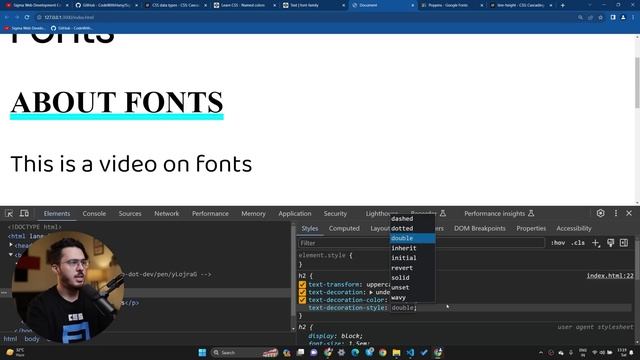
Task: Expand the text-decoration shorthand triangle
Action: [371, 292]
